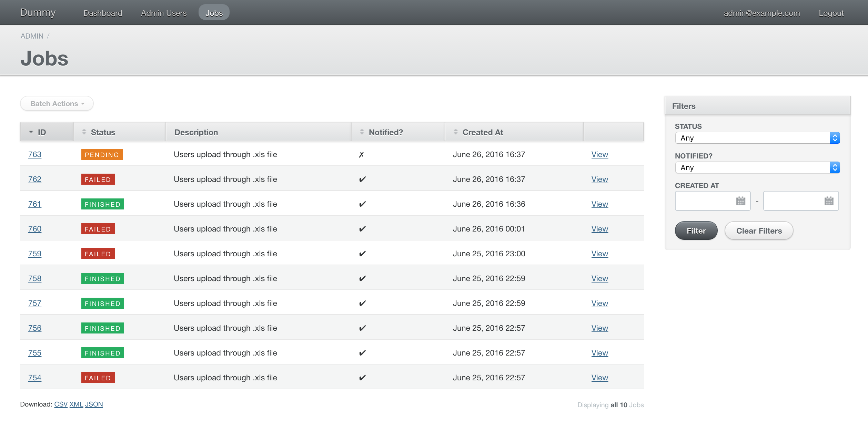This screenshot has height=421, width=868.
Task: Open the Status filter dropdown
Action: [x=757, y=138]
